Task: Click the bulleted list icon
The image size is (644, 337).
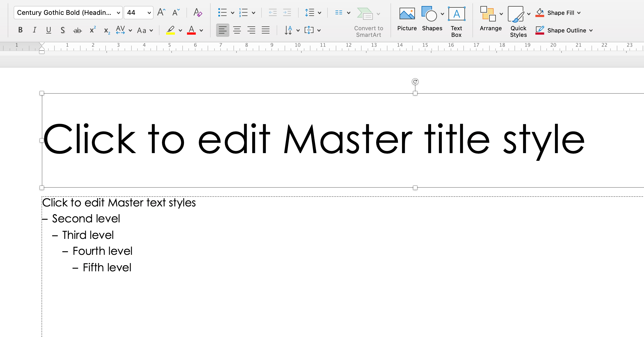Action: 222,13
